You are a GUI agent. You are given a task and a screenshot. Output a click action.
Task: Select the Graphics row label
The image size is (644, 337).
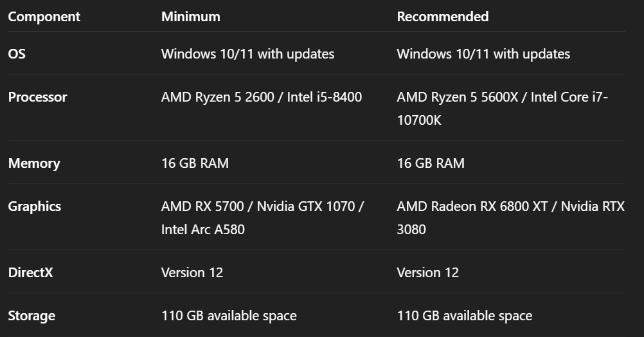[35, 206]
